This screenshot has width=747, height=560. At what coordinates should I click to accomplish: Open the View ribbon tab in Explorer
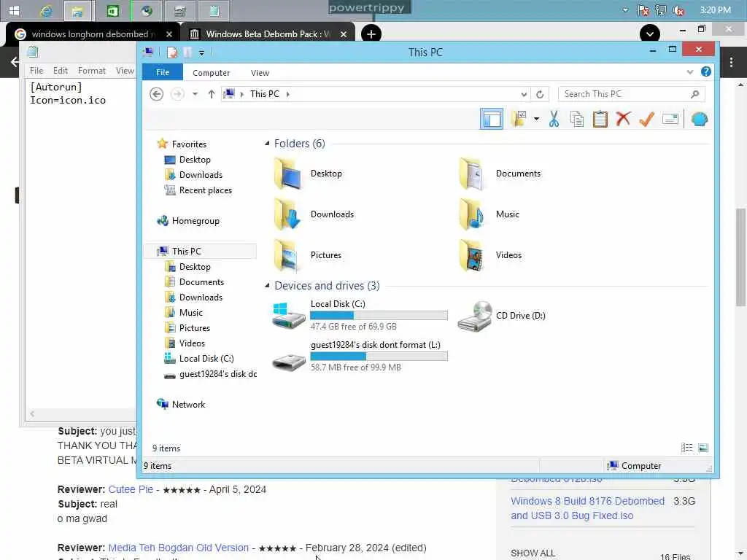[260, 73]
